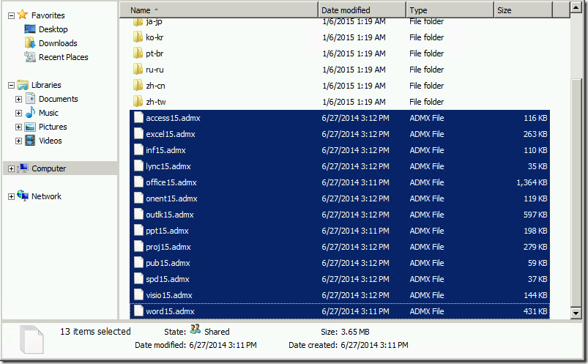
Task: Click the vertical scrollbar thumb
Action: tap(576, 193)
